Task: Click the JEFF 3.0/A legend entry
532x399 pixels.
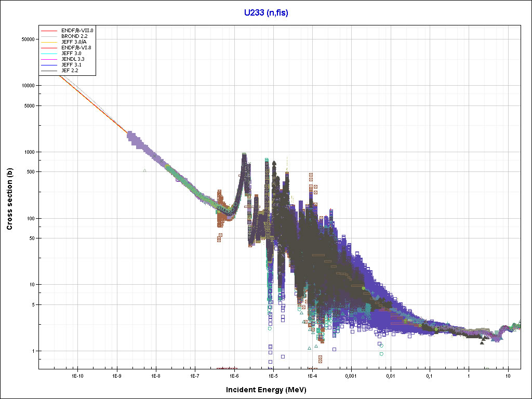Action: [74, 42]
